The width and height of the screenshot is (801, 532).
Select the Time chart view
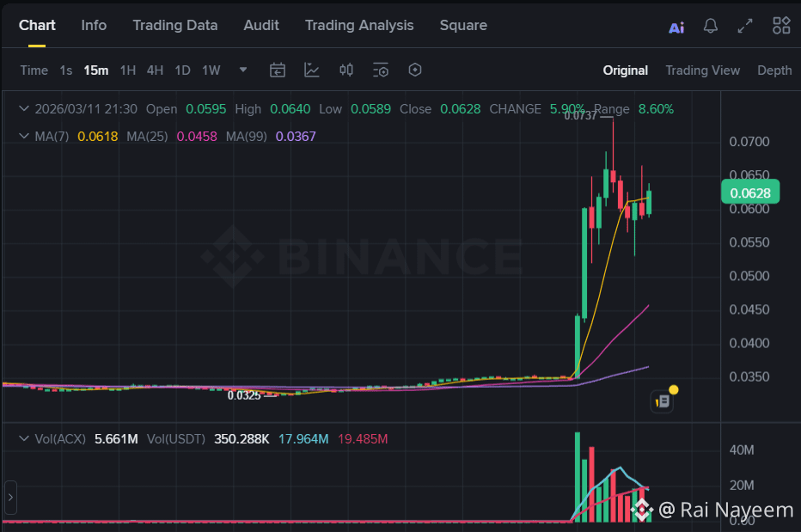34,70
